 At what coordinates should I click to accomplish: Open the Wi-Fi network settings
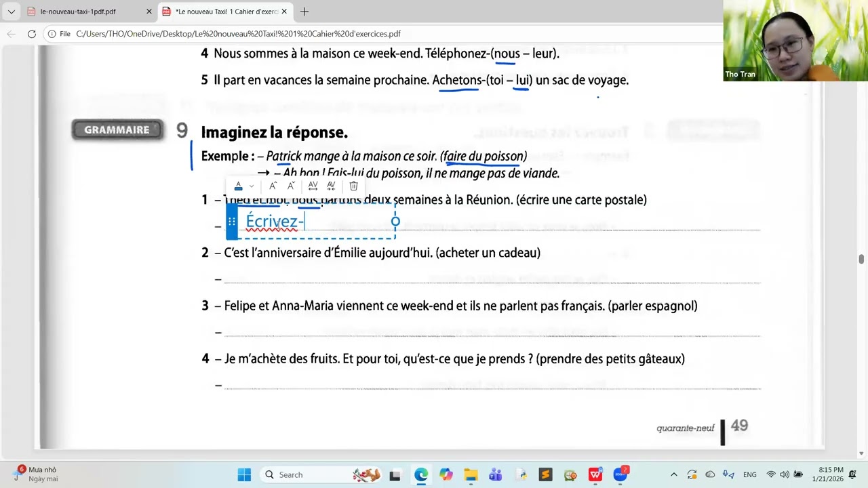click(x=771, y=474)
